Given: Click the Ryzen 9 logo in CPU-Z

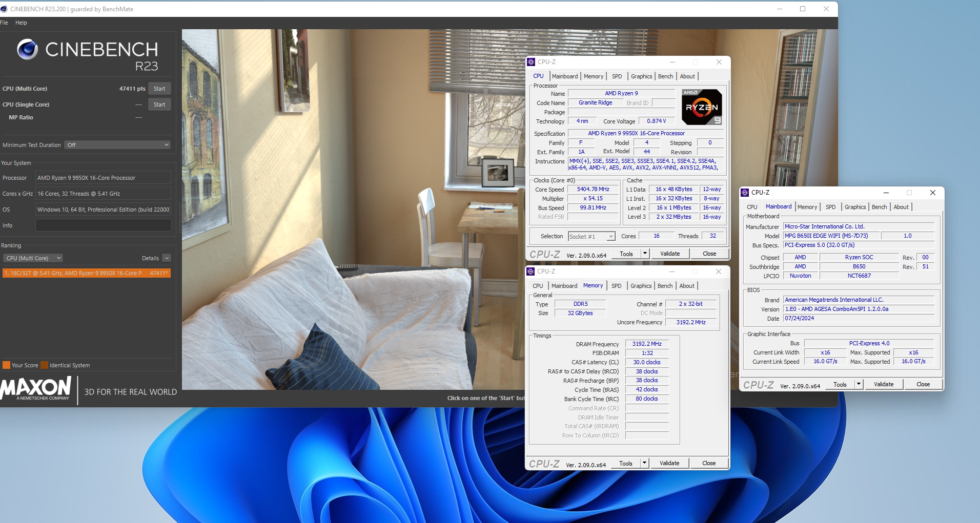Looking at the screenshot, I should click(702, 107).
